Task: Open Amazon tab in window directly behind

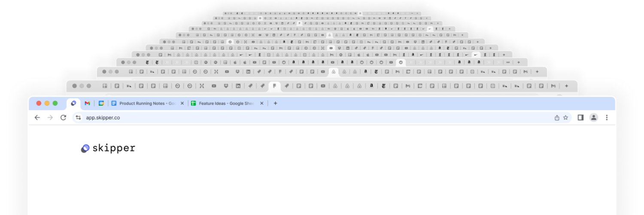Action: point(371,86)
